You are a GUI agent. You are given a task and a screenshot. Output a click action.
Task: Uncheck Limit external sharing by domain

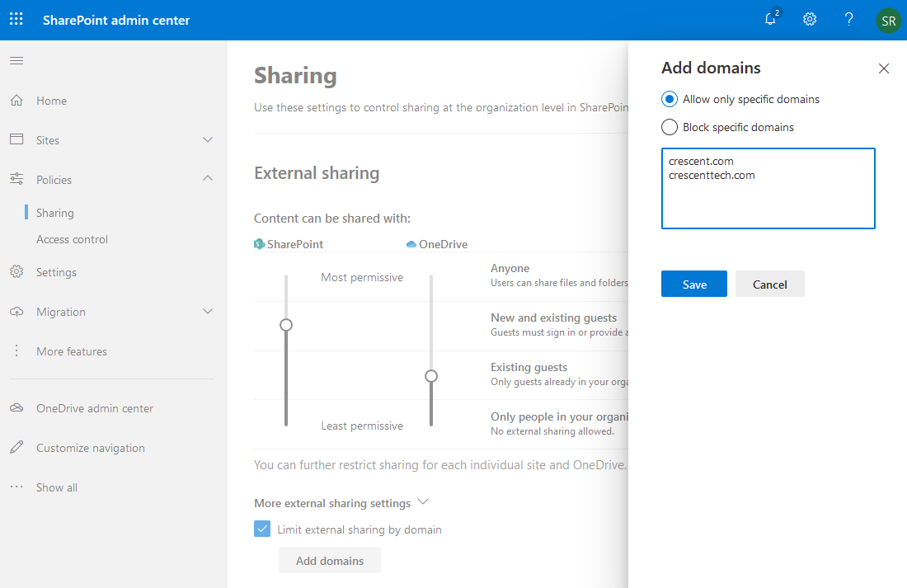coord(262,529)
